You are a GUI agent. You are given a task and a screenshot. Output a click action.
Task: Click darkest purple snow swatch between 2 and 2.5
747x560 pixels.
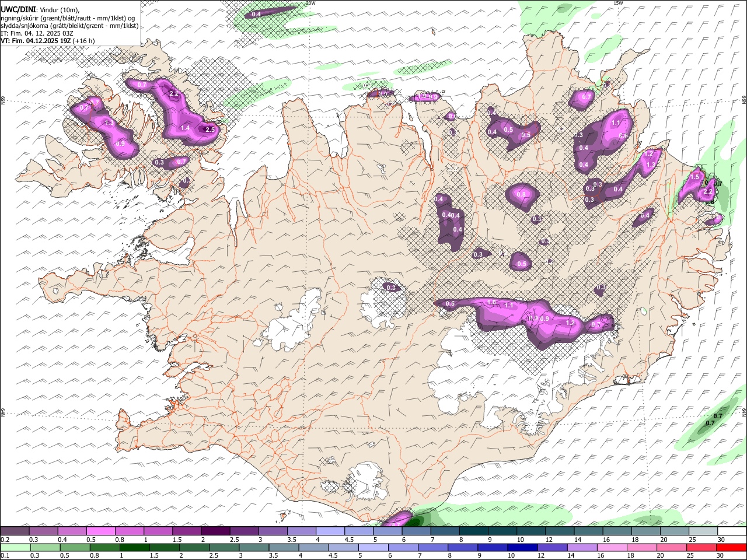(215, 531)
